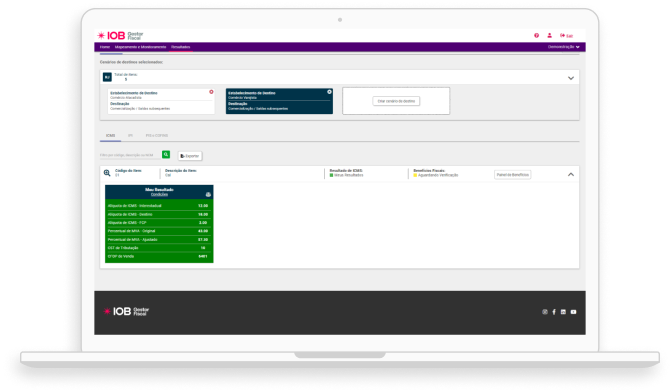672x392 pixels.
Task: Click the Descrição do Item label
Action: pos(181,171)
